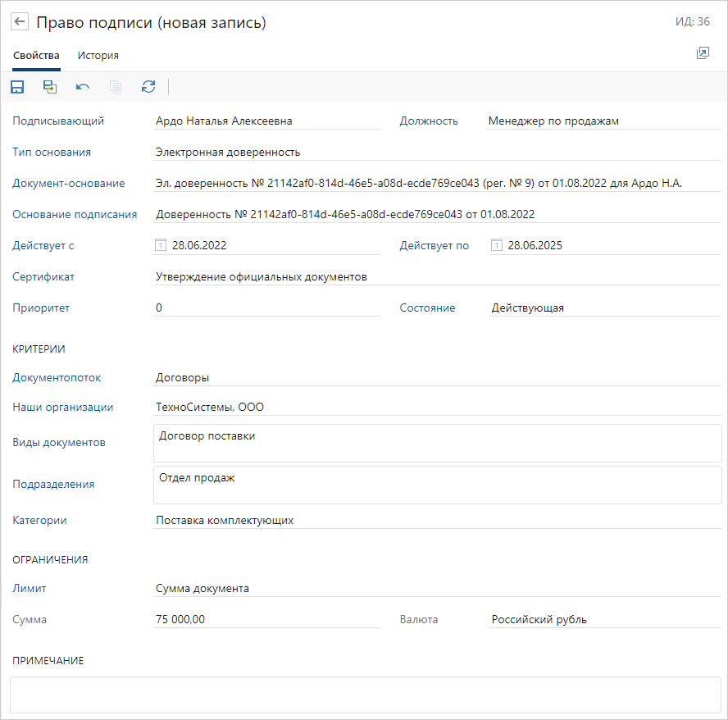Click the Undo changes icon
This screenshot has width=728, height=720.
click(83, 87)
